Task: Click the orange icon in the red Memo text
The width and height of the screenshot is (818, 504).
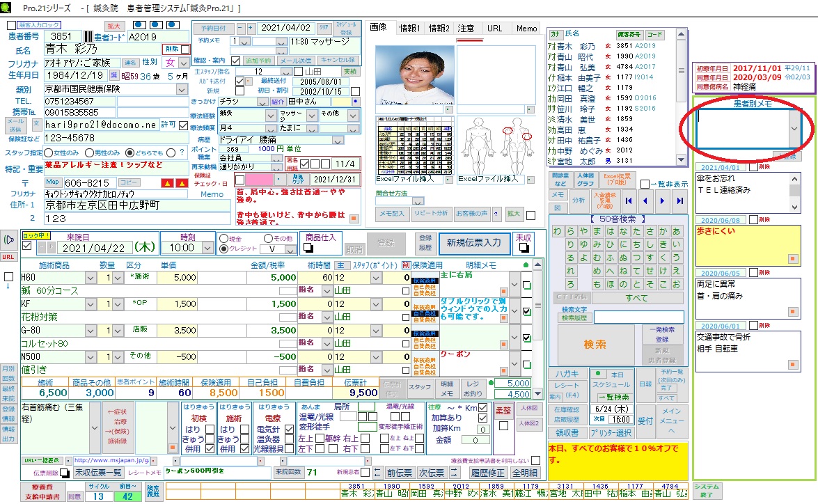Action: [x=354, y=219]
